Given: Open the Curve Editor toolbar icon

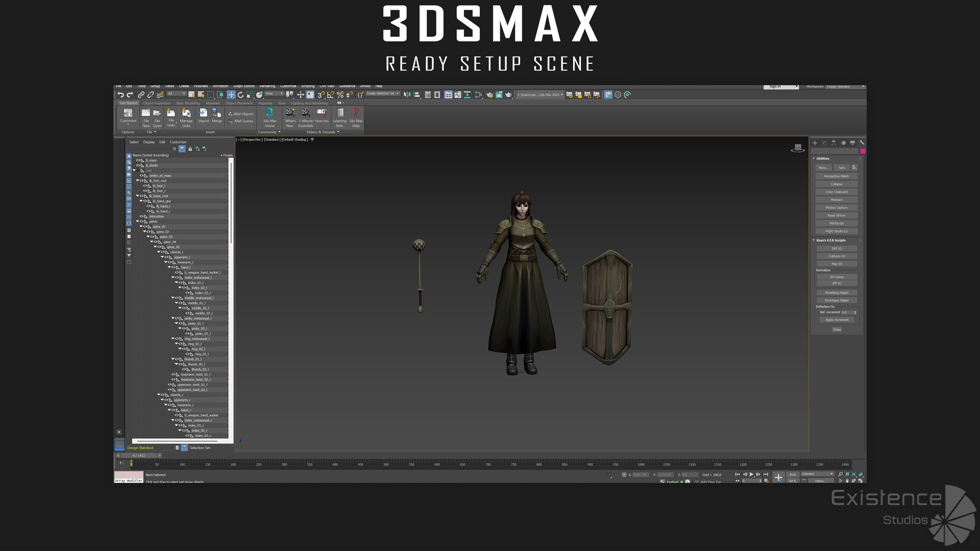Looking at the screenshot, I should (458, 95).
